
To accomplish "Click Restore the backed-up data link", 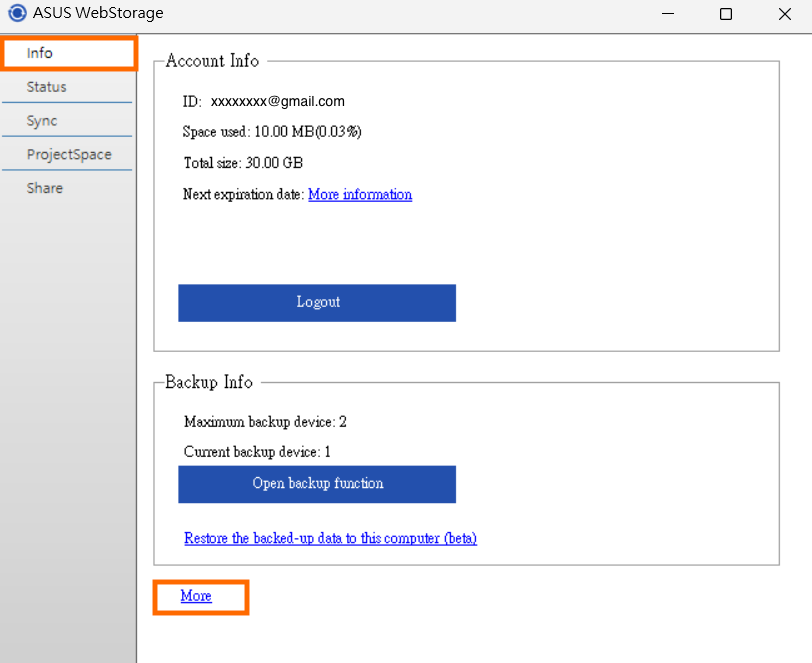I will coord(330,538).
